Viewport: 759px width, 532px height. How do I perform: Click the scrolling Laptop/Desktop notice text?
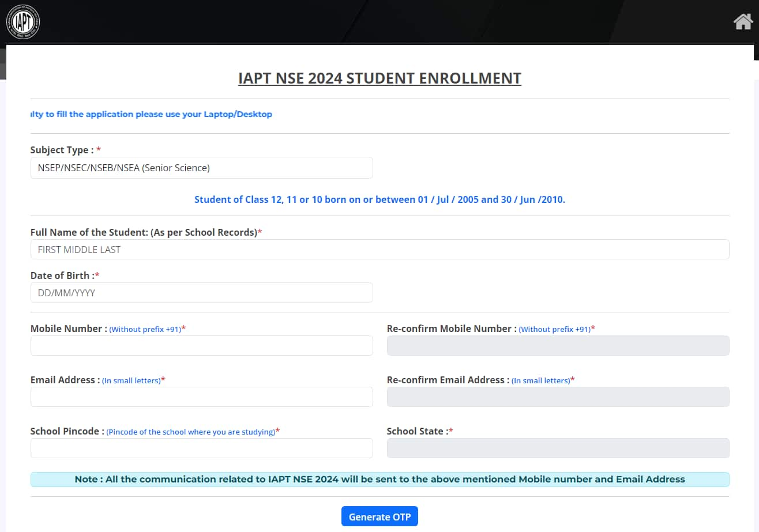[151, 114]
